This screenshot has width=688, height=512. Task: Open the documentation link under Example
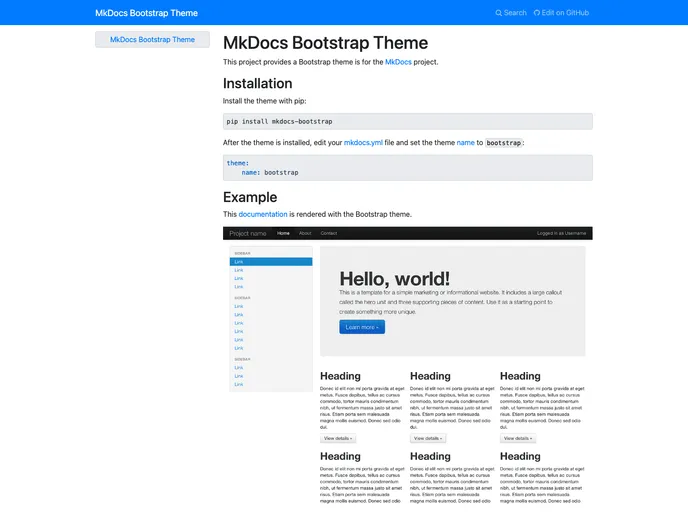[263, 214]
